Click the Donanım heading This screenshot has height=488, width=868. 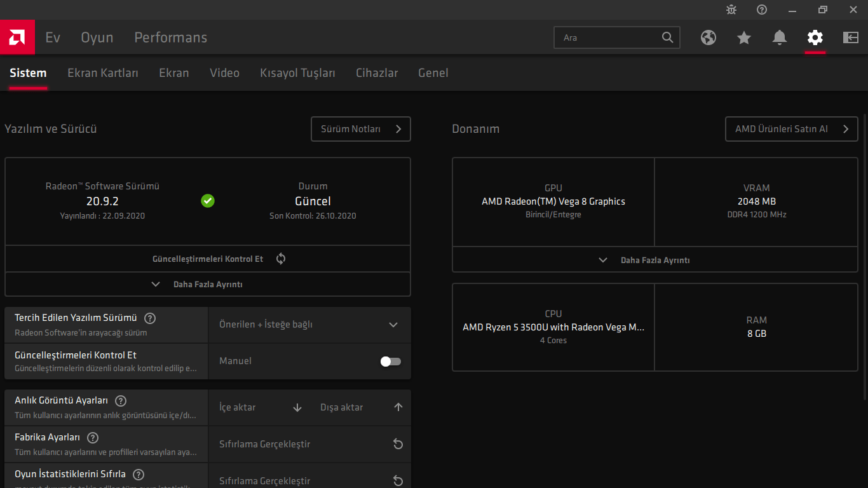pyautogui.click(x=476, y=129)
